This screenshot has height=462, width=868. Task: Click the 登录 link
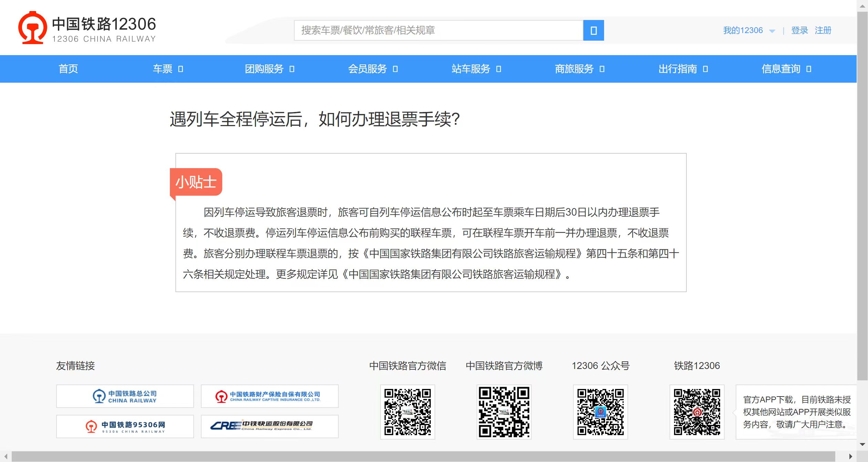click(x=799, y=30)
